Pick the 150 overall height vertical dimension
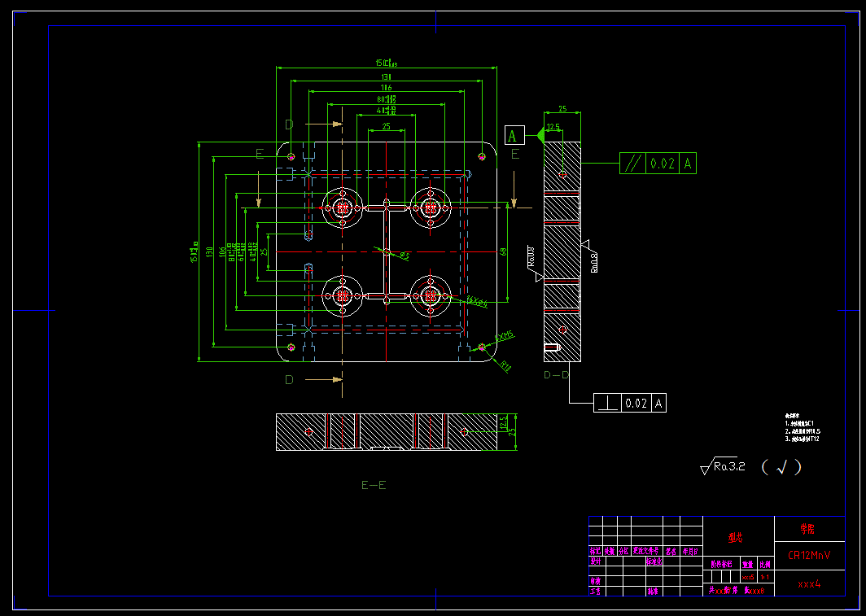The image size is (866, 616). tap(194, 251)
